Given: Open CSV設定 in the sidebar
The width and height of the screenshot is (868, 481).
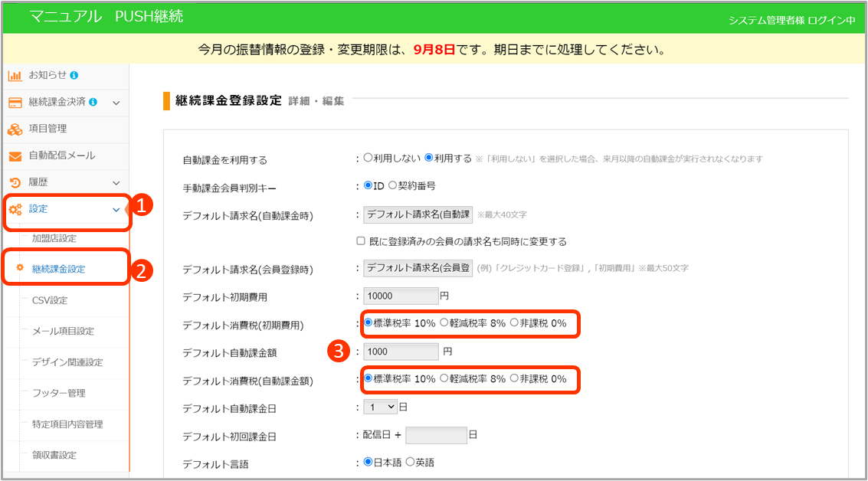Looking at the screenshot, I should (50, 300).
